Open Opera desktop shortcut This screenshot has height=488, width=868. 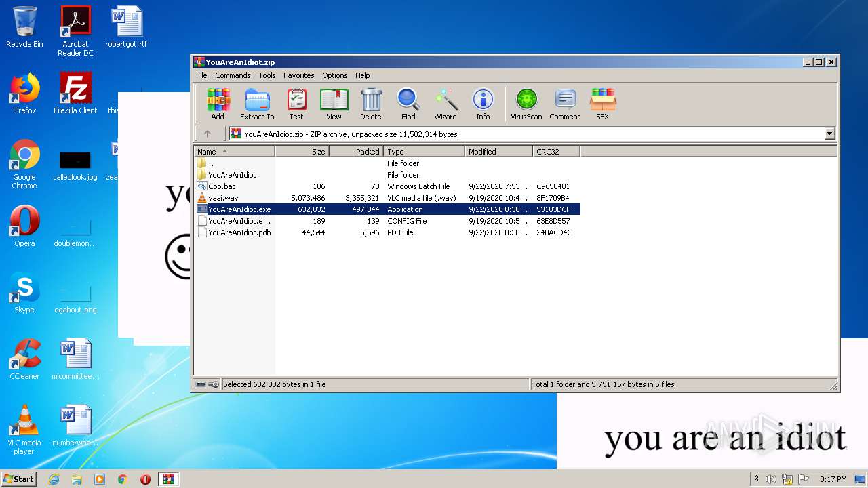(24, 226)
